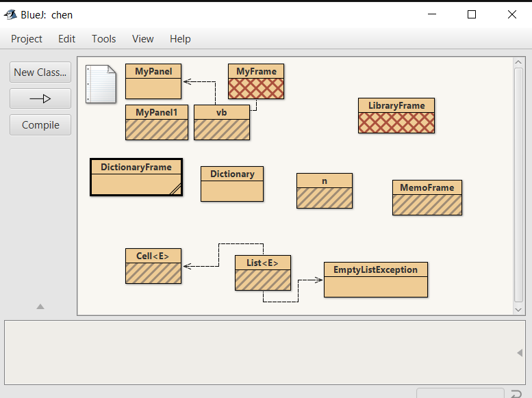Select the EmptyListException class box
Image resolution: width=532 pixels, height=398 pixels.
375,279
